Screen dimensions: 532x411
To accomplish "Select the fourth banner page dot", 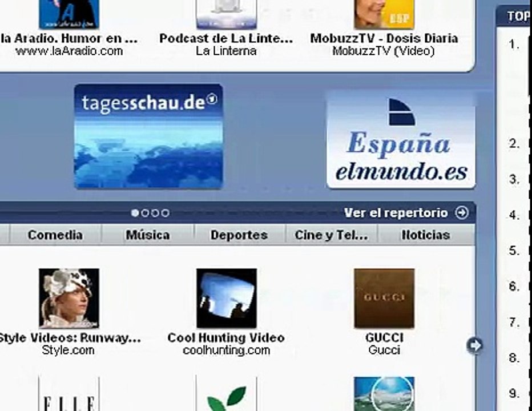I will pyautogui.click(x=166, y=213).
